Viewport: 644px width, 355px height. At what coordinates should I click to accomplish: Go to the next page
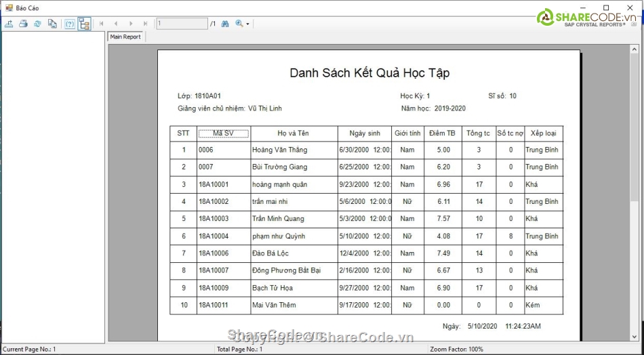(131, 24)
